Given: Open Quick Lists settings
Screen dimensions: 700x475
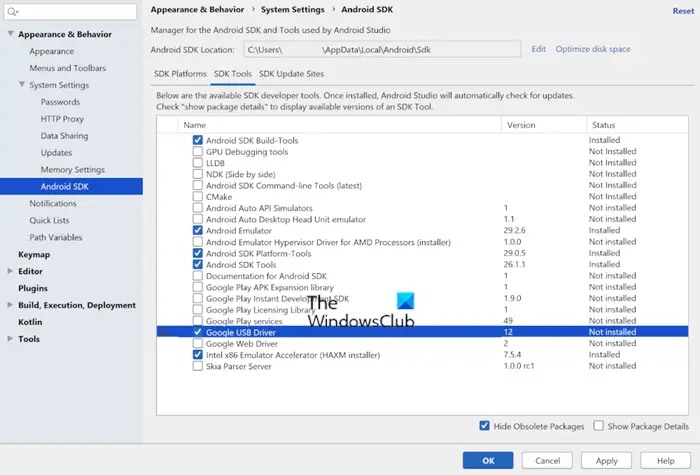Looking at the screenshot, I should coord(49,221).
